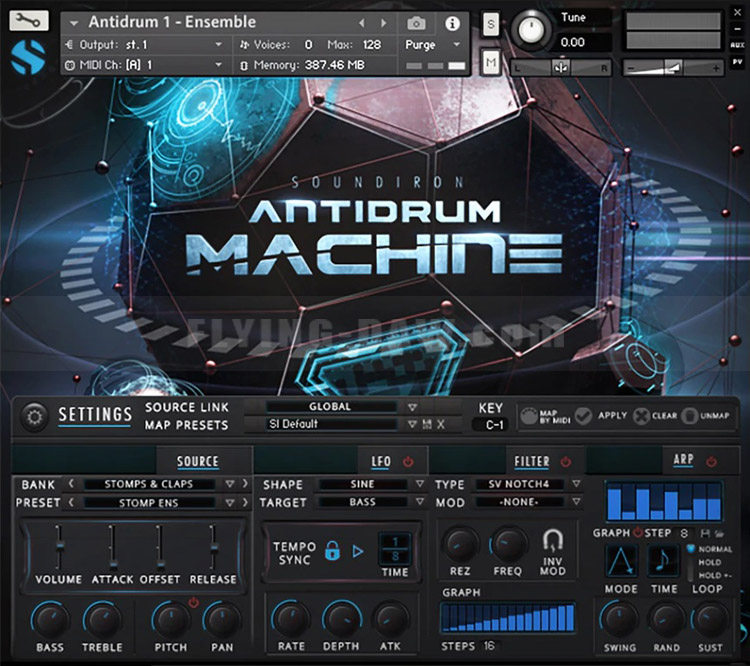Toggle the Filter power button
Screen dimensions: 750x666
click(x=566, y=462)
